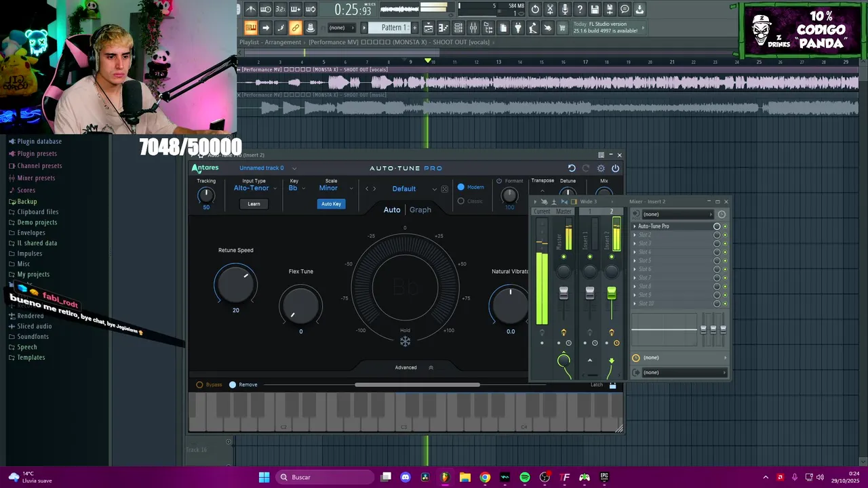Open the Windows Start button
The height and width of the screenshot is (488, 868).
264,477
